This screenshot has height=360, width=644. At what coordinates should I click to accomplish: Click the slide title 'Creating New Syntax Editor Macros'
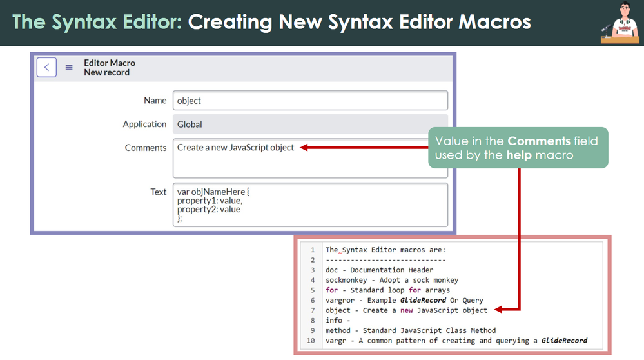coord(359,22)
